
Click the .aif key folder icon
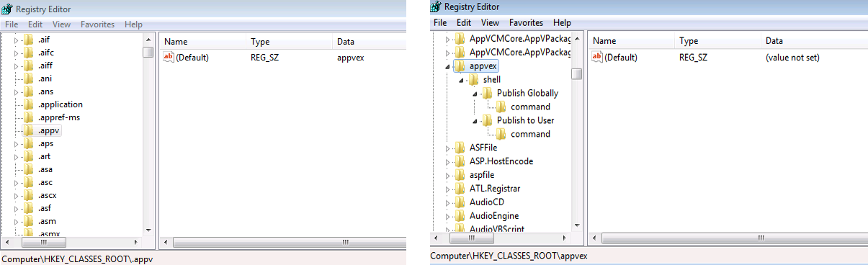click(x=29, y=40)
